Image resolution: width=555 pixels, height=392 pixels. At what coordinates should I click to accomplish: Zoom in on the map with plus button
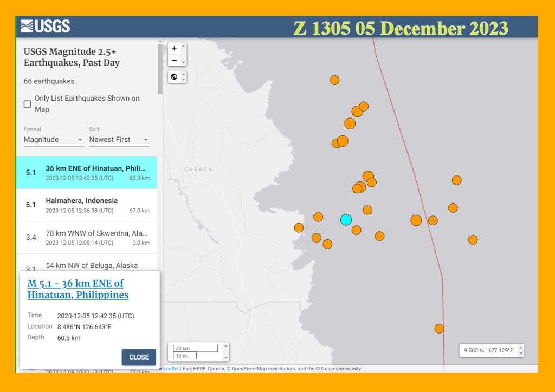pyautogui.click(x=174, y=48)
